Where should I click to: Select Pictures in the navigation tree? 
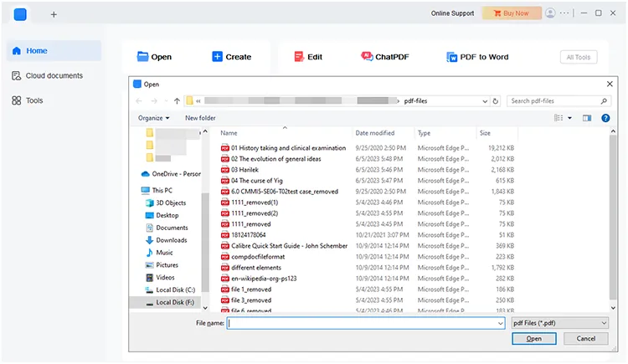pyautogui.click(x=162, y=264)
